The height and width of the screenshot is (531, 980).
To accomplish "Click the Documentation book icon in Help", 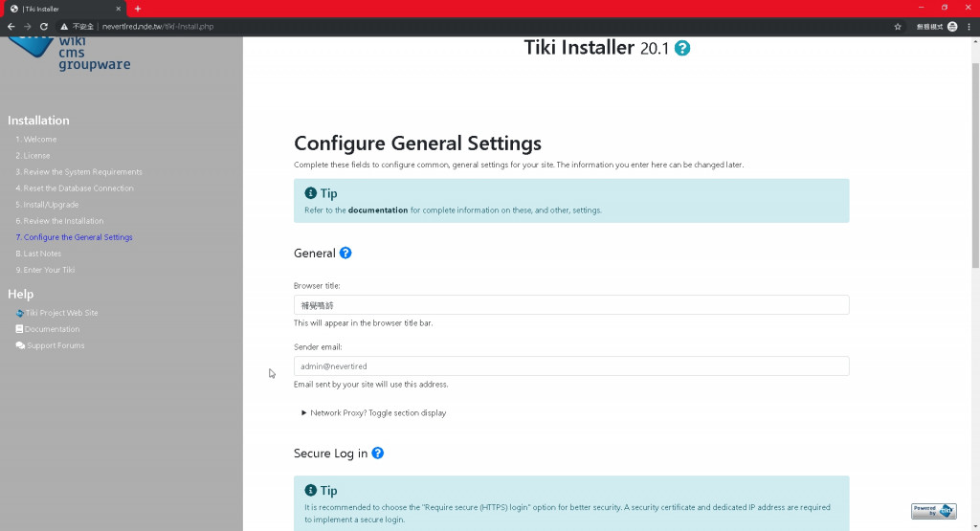I will point(19,329).
